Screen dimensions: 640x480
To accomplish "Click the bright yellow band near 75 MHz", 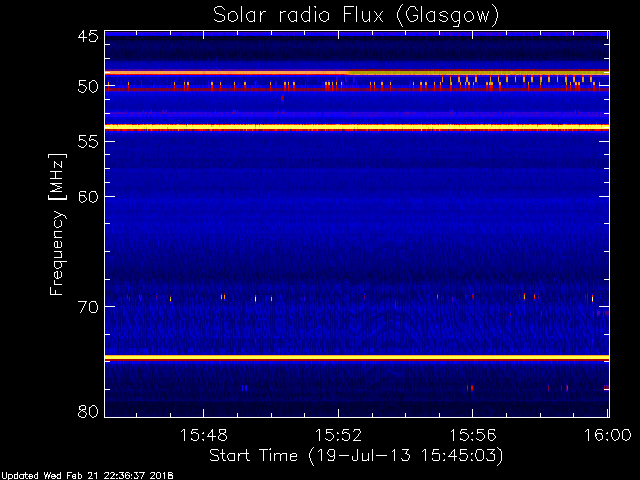I will click(x=357, y=358).
